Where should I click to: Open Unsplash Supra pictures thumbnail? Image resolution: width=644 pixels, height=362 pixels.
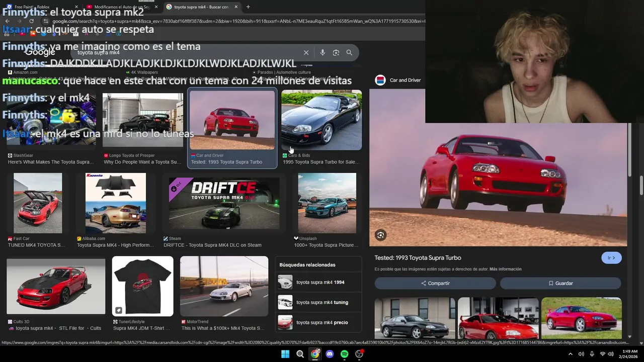point(327,203)
